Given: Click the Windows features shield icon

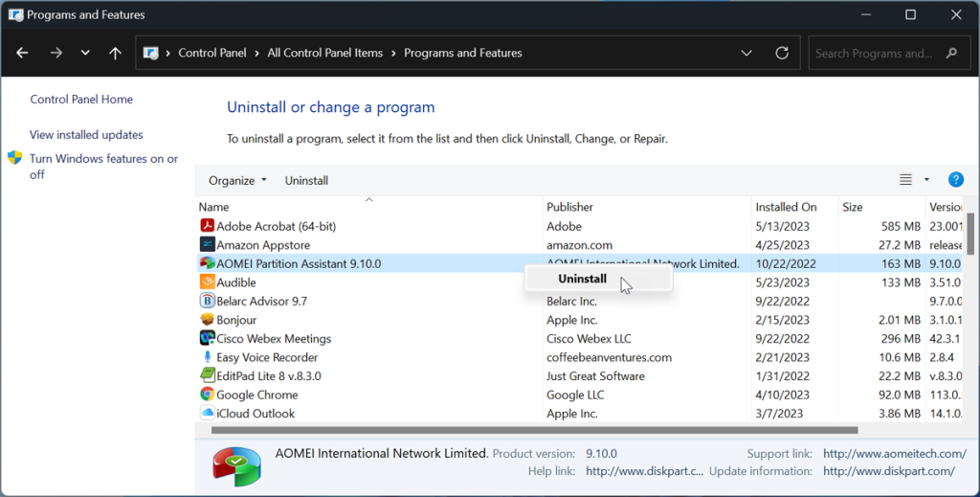Looking at the screenshot, I should 15,158.
